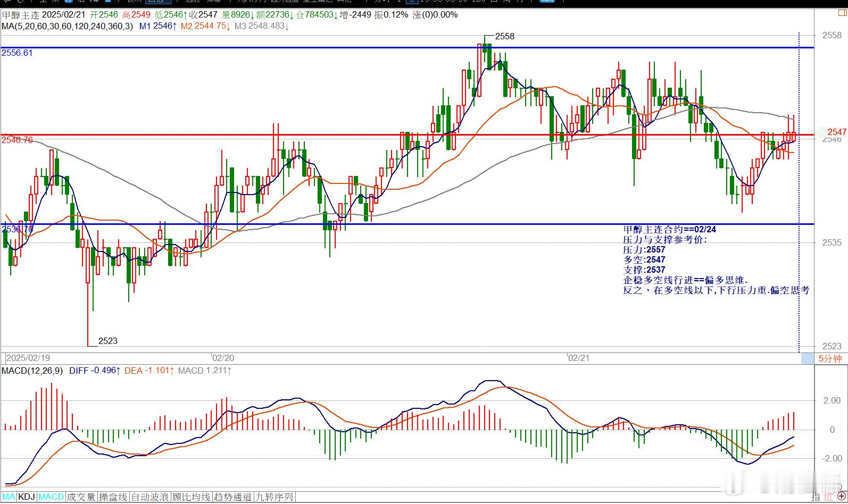Click the 5分钟 period label
The height and width of the screenshot is (504, 848).
click(830, 359)
